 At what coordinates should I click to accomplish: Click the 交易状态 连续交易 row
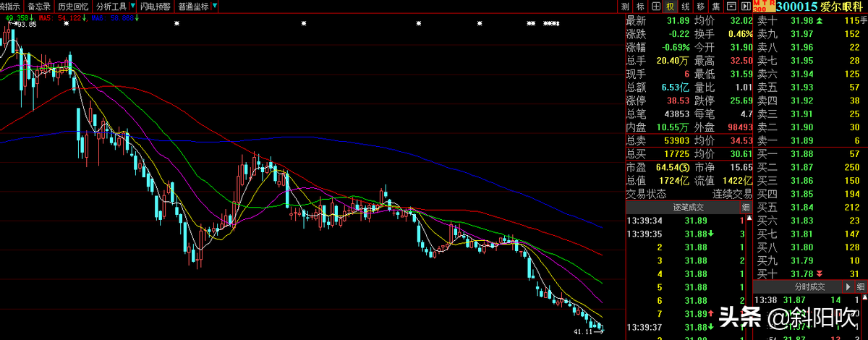(x=689, y=193)
